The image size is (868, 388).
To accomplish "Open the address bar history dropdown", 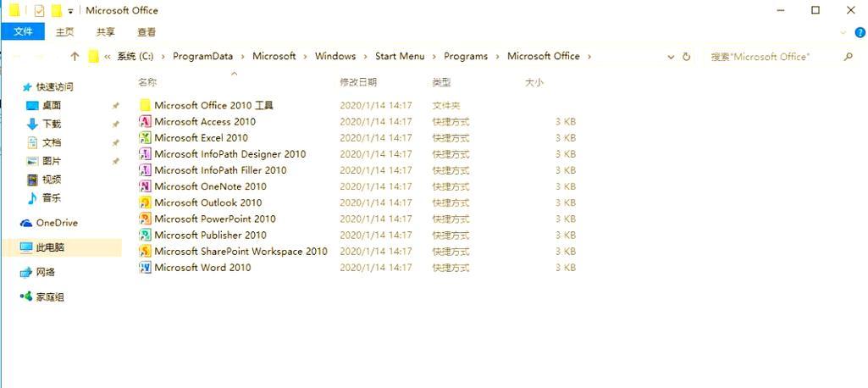I will point(671,57).
